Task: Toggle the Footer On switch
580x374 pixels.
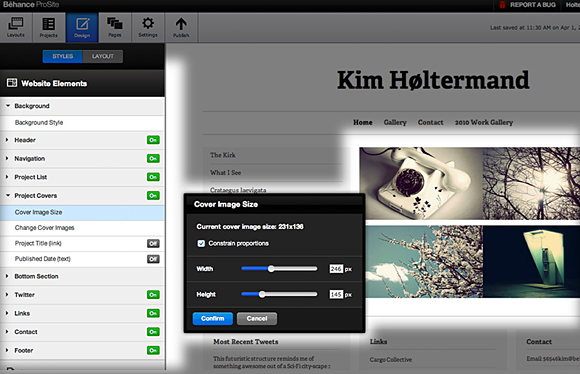Action: click(153, 350)
